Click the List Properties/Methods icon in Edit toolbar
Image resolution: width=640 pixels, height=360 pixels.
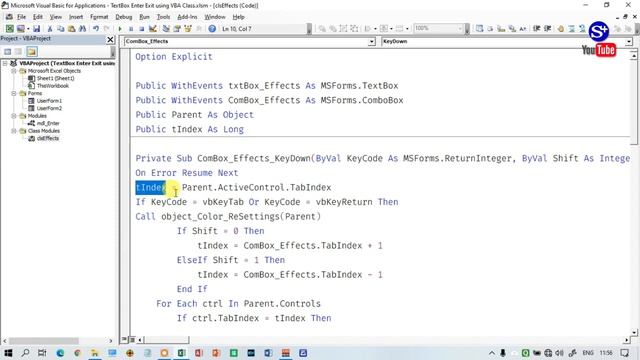tap(480, 29)
